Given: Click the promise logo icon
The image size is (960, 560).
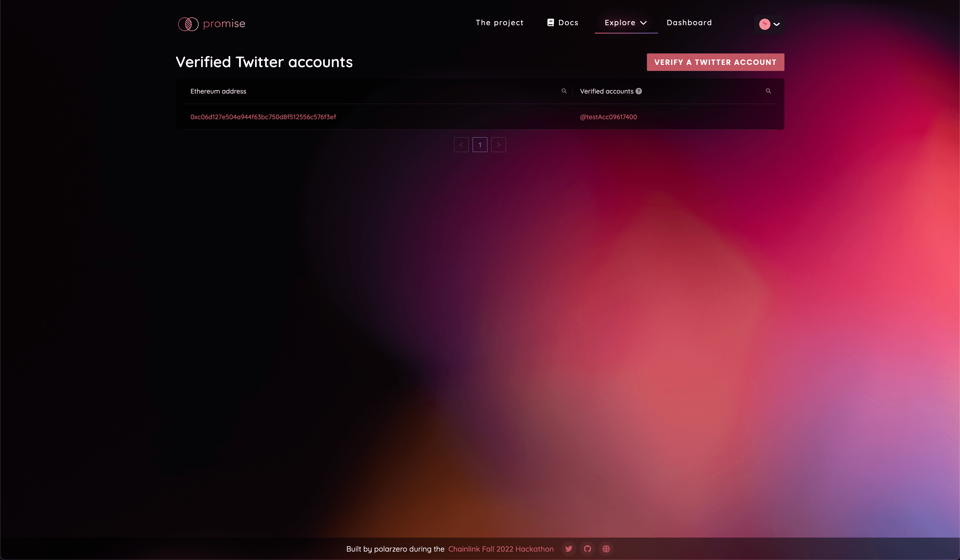Looking at the screenshot, I should pos(188,24).
